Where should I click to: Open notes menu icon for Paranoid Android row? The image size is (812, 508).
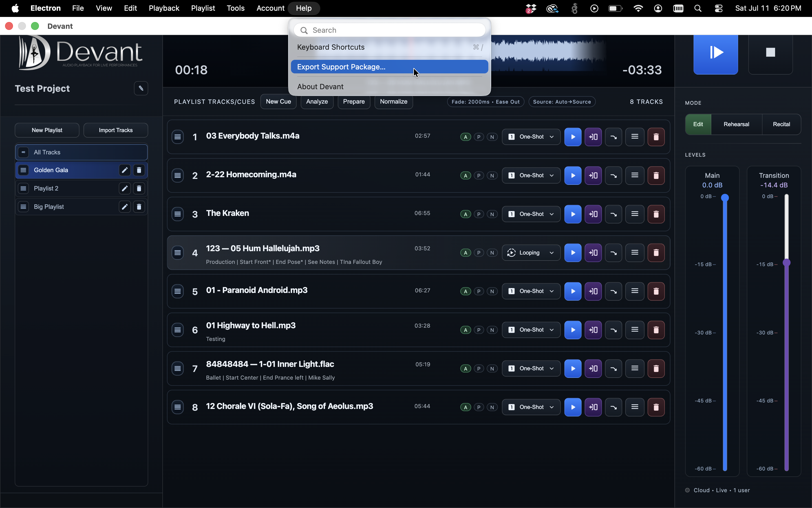[x=634, y=291]
